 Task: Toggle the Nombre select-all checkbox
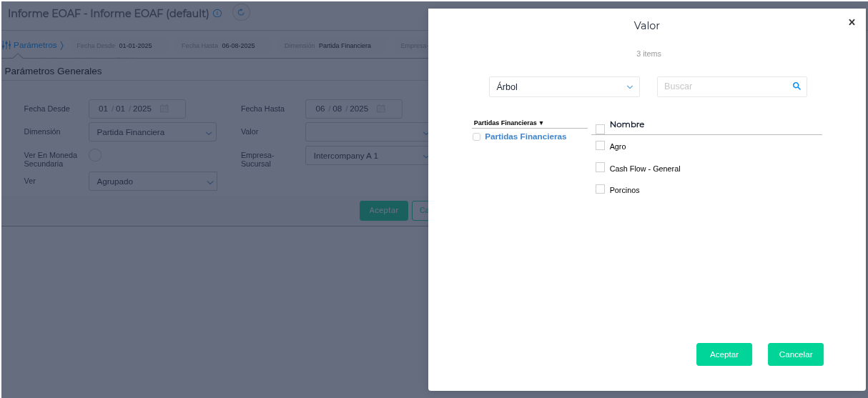(600, 129)
